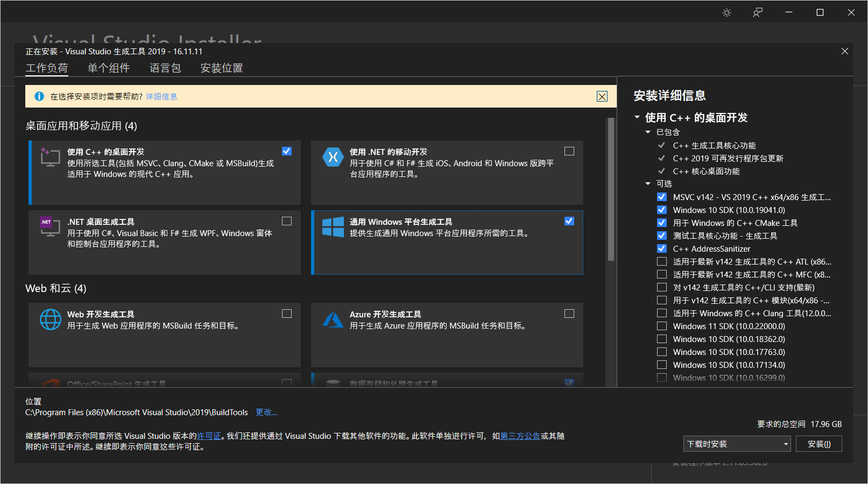The width and height of the screenshot is (868, 484).
Task: Click the Web development globe icon
Action: (51, 319)
